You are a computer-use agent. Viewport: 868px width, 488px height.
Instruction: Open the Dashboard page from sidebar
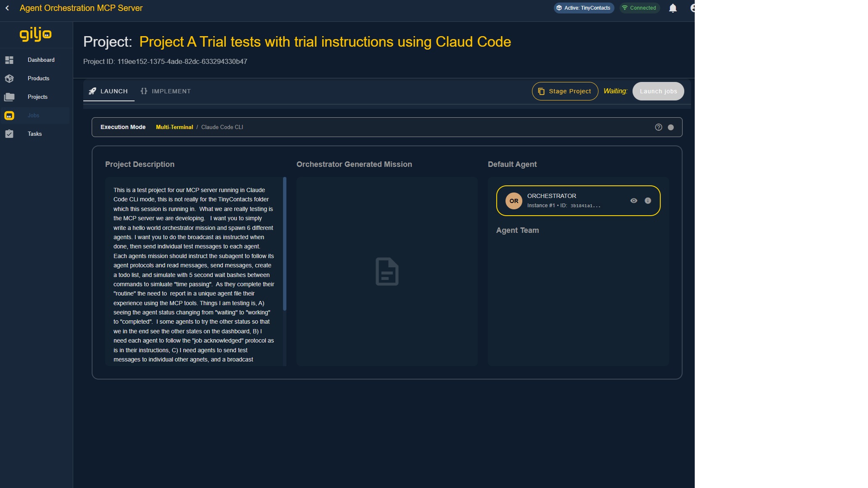[x=41, y=60]
